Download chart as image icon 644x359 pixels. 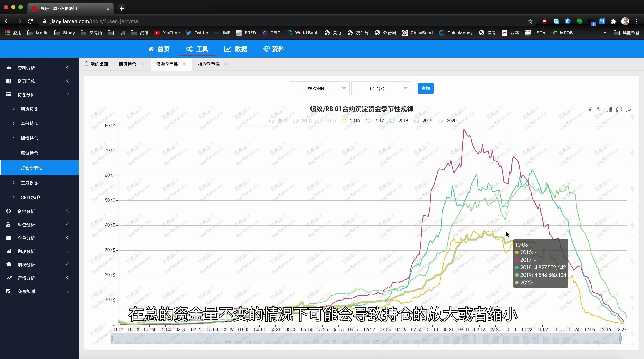coord(629,110)
